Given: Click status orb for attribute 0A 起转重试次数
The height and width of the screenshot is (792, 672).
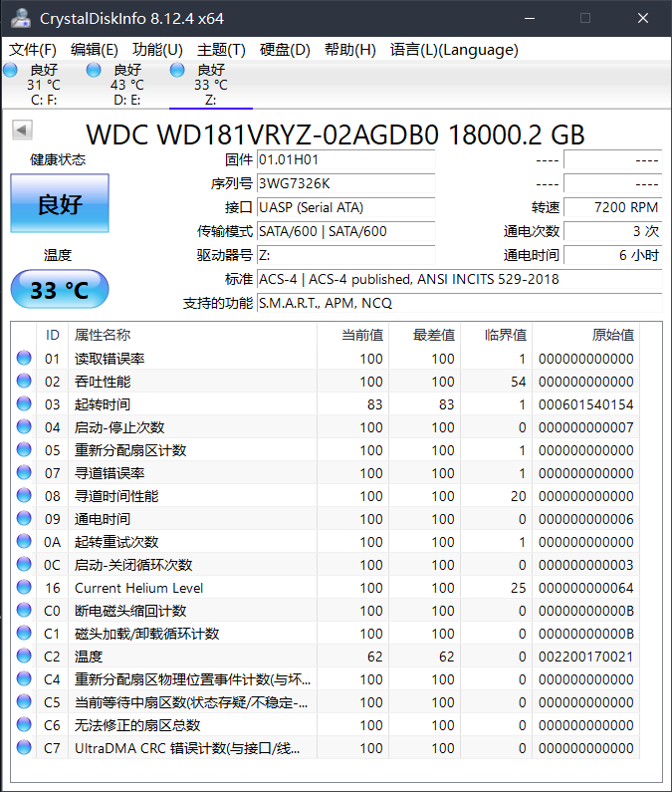Looking at the screenshot, I should [x=24, y=541].
